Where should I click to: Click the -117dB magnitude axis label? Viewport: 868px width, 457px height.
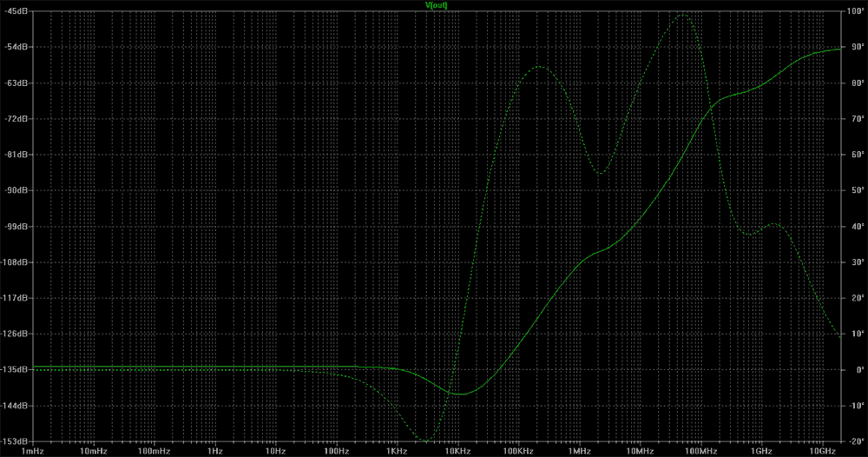pos(15,298)
